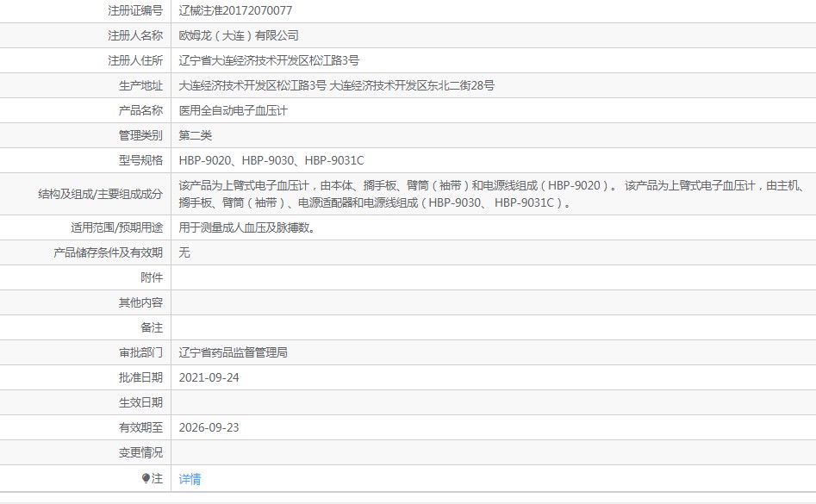Screen dimensions: 816x504
Task: Click the 变更情况 label
Action: [140, 452]
